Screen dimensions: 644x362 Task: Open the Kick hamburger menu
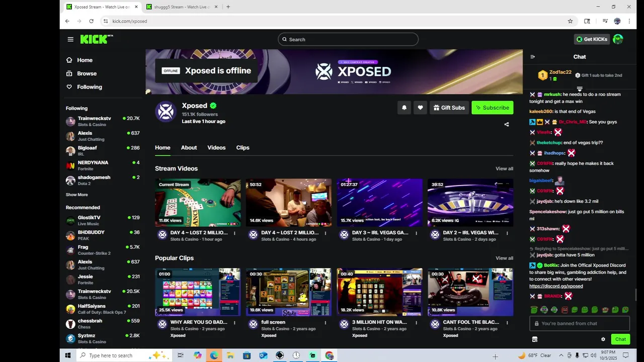click(70, 39)
